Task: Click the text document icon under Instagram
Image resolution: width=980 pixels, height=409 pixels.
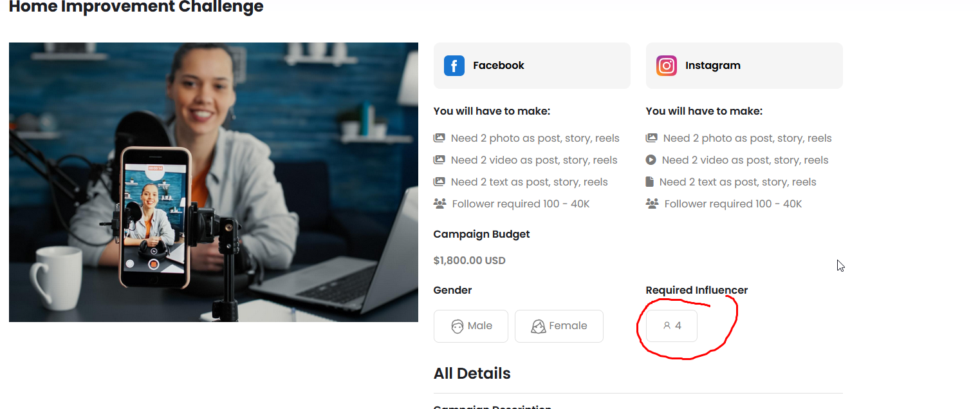Action: tap(650, 182)
